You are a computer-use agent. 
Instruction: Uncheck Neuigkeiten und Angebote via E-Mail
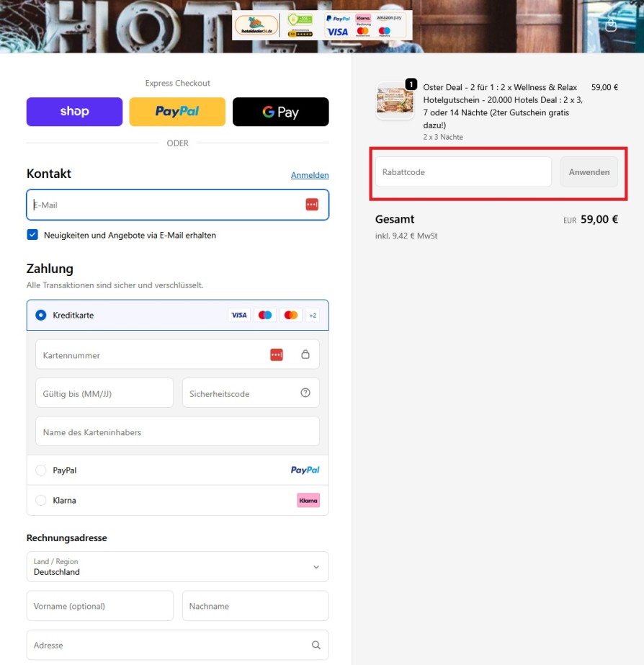click(x=32, y=235)
